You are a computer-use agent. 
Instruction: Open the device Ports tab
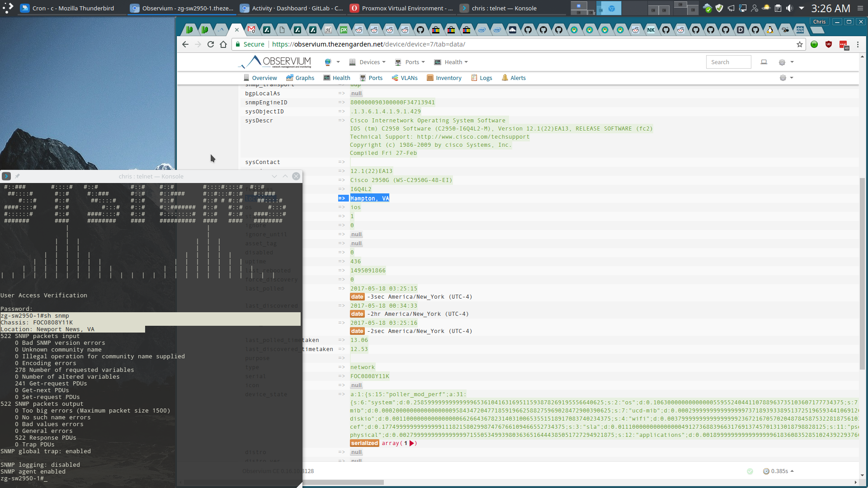point(371,78)
